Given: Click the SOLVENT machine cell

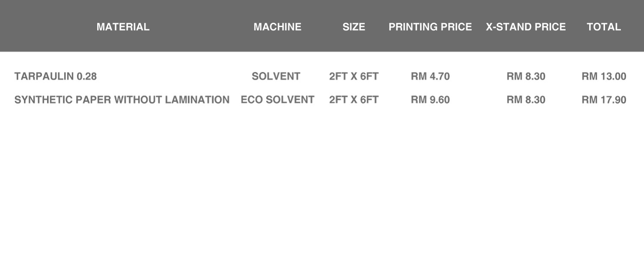Looking at the screenshot, I should [276, 77].
